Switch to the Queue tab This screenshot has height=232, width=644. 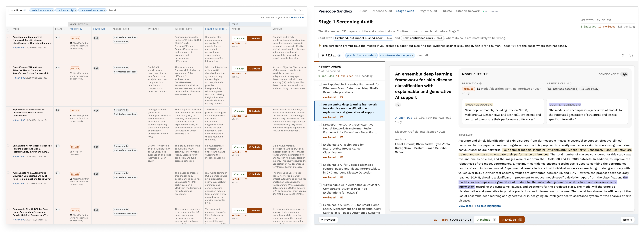(x=363, y=11)
